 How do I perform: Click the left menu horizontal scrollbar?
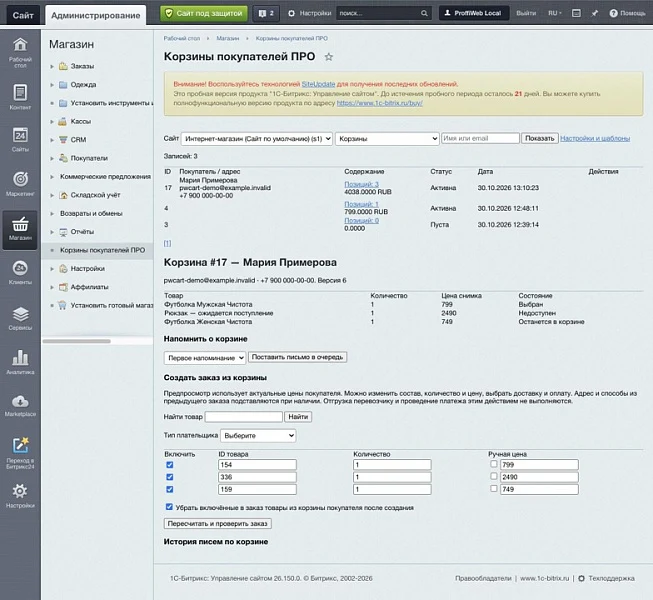[77, 341]
